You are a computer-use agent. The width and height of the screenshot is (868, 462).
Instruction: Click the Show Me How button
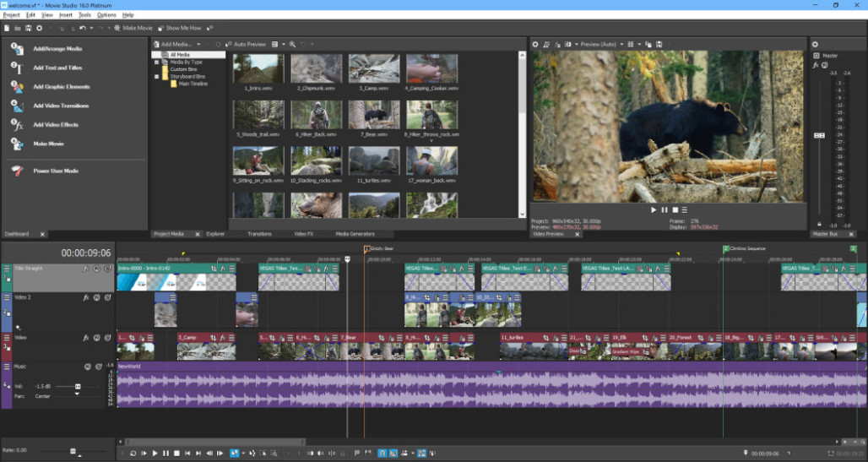(x=180, y=28)
